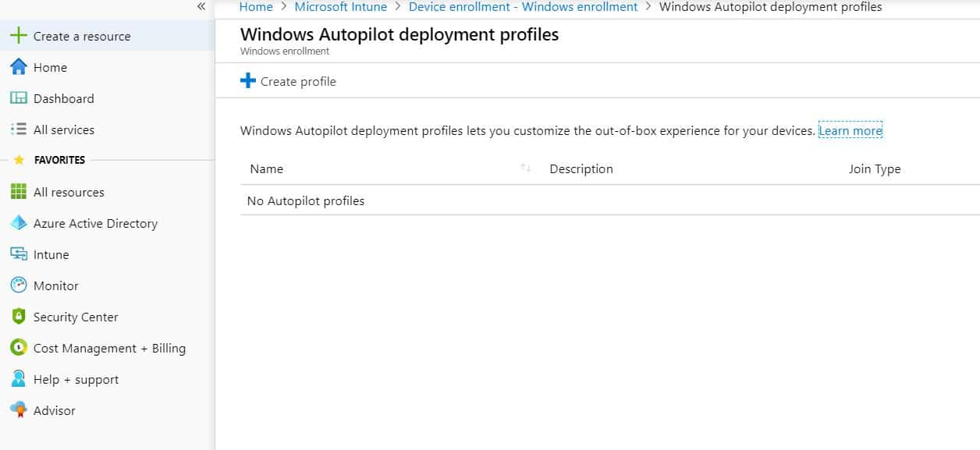
Task: Click the Description column header
Action: pos(581,168)
